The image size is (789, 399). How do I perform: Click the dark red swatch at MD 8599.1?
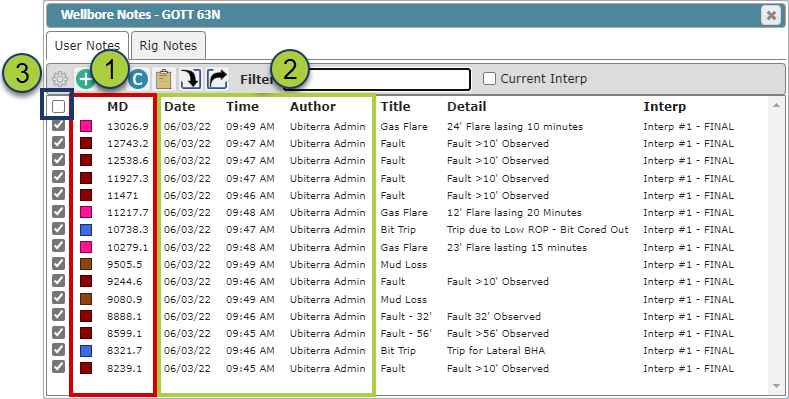tap(86, 333)
